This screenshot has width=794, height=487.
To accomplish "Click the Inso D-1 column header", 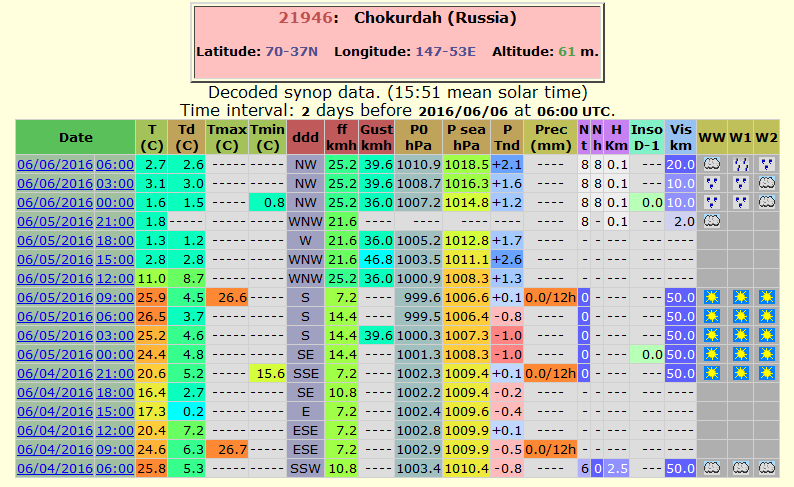I will (647, 137).
